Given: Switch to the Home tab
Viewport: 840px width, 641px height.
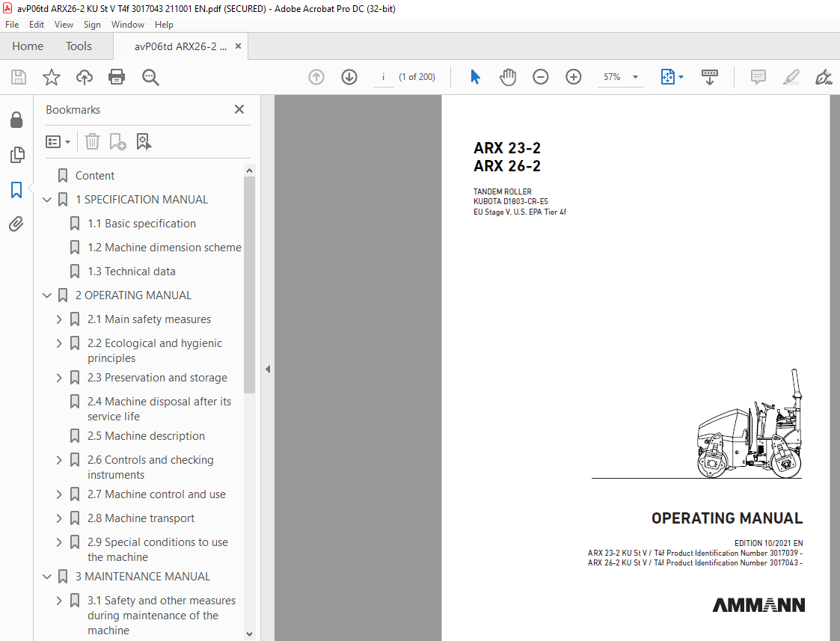Looking at the screenshot, I should 28,46.
